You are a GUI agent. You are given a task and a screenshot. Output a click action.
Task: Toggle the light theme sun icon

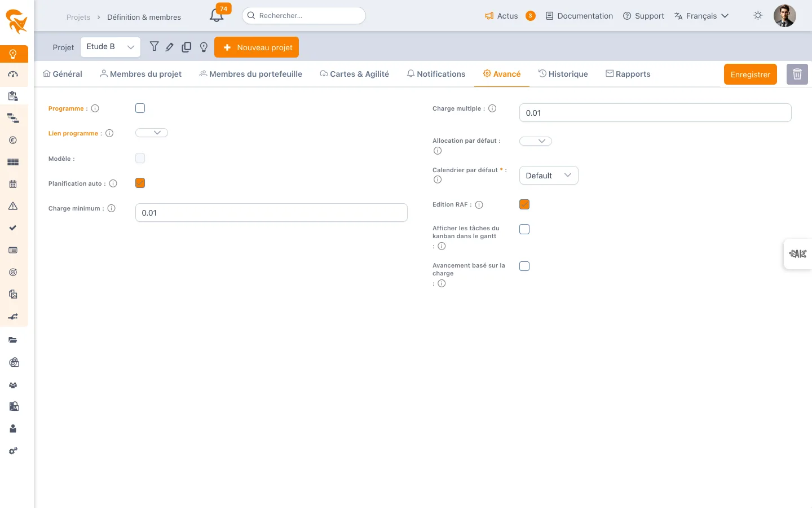tap(758, 16)
